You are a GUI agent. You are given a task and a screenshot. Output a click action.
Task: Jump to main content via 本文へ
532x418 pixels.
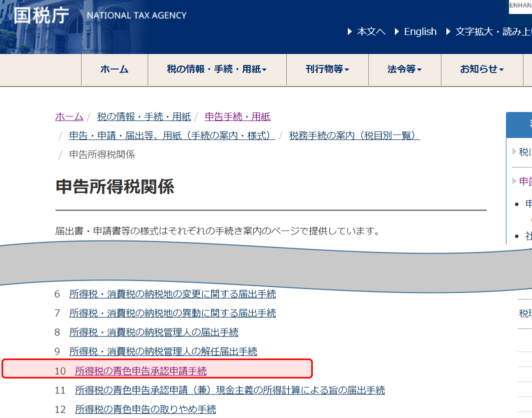pyautogui.click(x=371, y=31)
